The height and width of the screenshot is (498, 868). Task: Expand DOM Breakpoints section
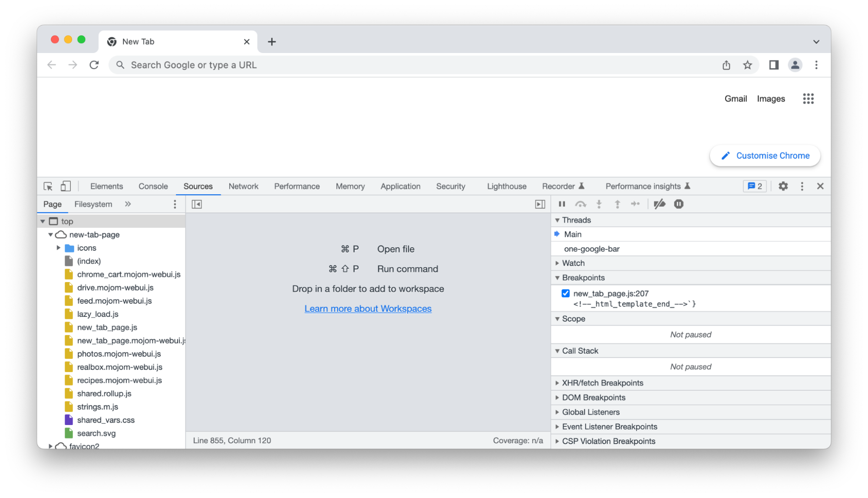coord(593,398)
